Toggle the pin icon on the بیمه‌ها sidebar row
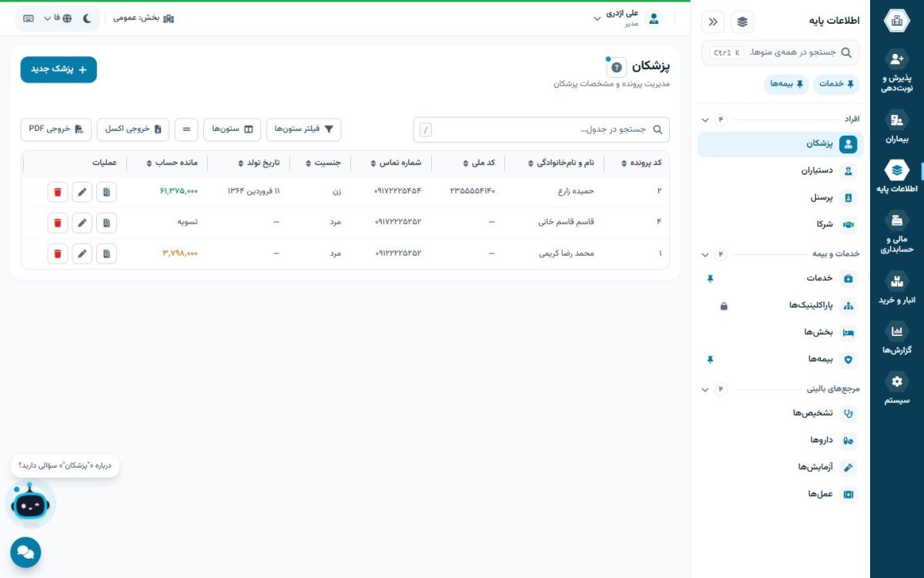 711,359
